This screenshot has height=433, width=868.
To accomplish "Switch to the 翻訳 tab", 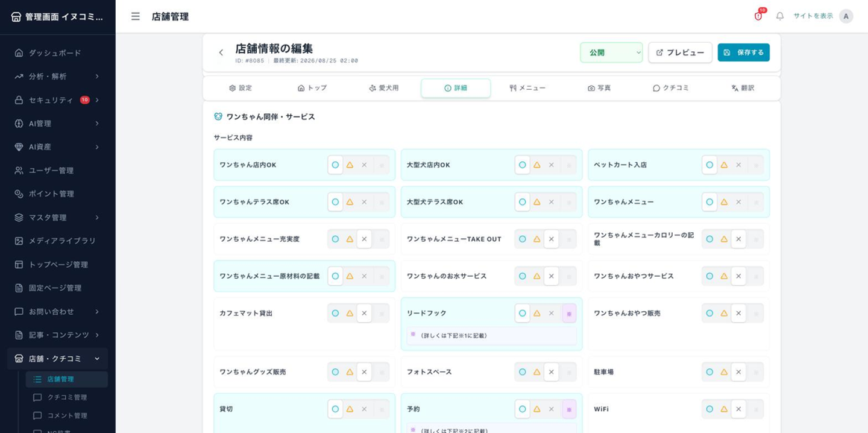I will [743, 88].
